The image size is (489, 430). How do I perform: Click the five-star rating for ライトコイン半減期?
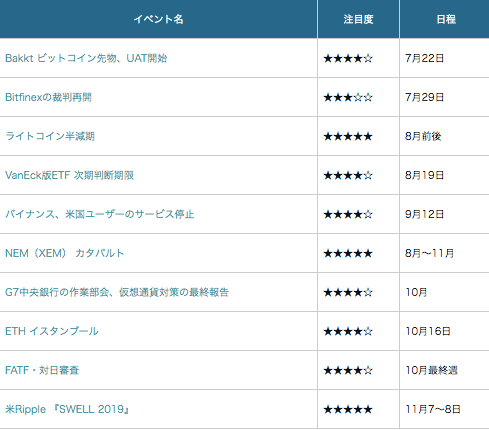[348, 137]
